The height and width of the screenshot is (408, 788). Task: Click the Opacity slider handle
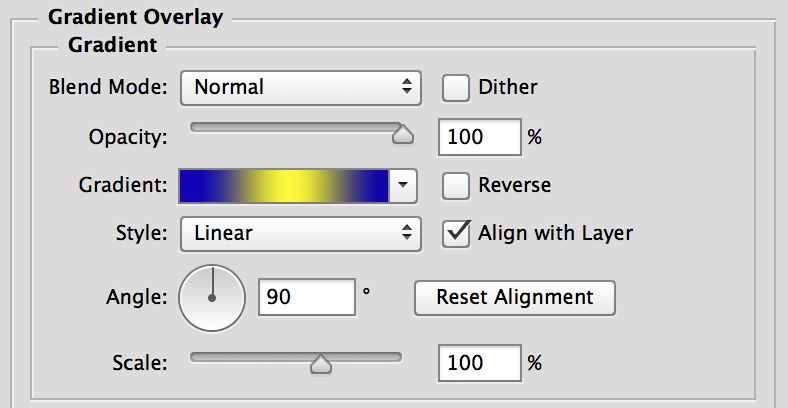pos(403,134)
